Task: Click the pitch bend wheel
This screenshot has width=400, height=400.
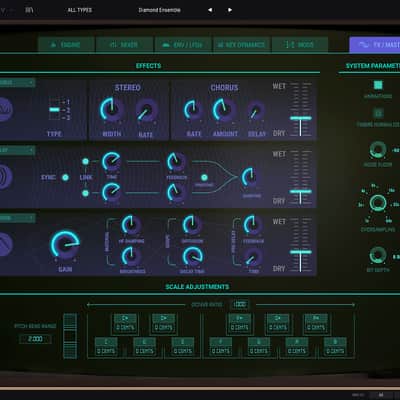Action: click(x=70, y=336)
